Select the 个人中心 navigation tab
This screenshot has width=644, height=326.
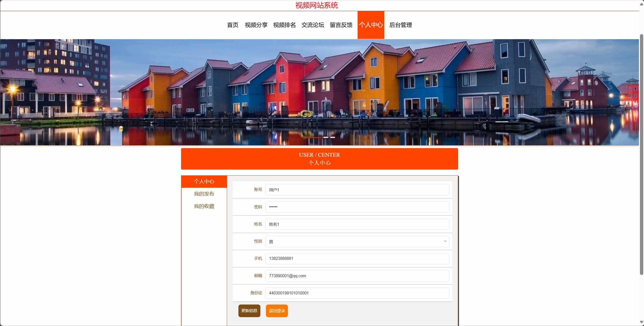point(371,25)
